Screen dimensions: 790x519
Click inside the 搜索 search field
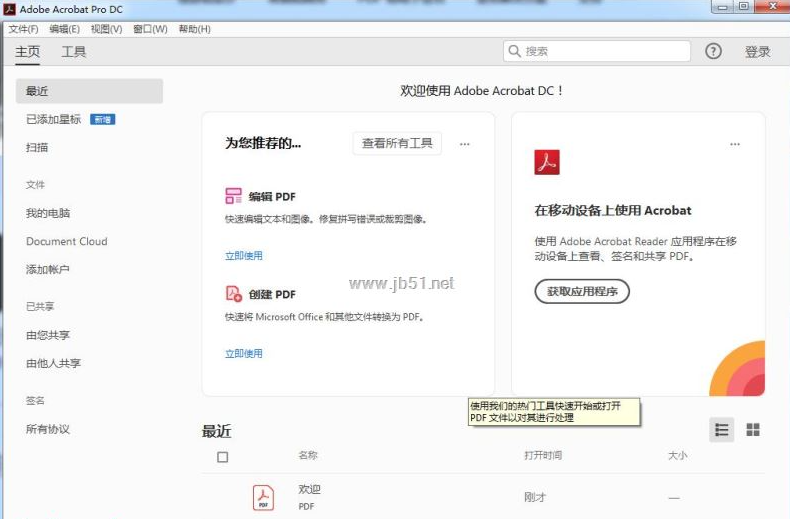coord(597,51)
